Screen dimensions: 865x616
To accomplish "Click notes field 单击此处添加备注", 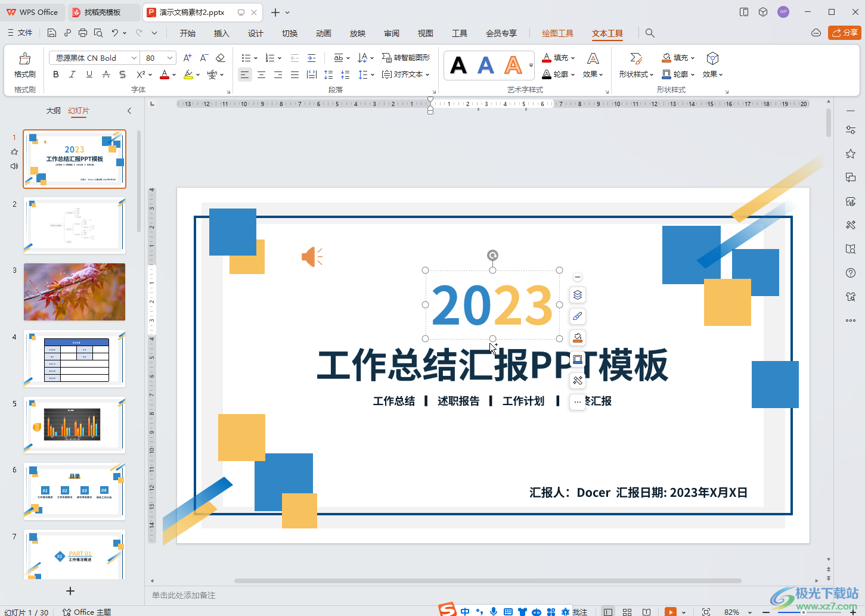I will [x=184, y=595].
